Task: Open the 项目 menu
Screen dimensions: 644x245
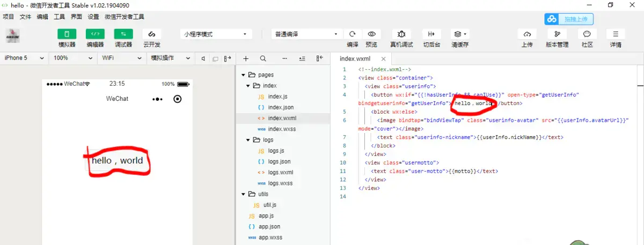Action: tap(9, 17)
